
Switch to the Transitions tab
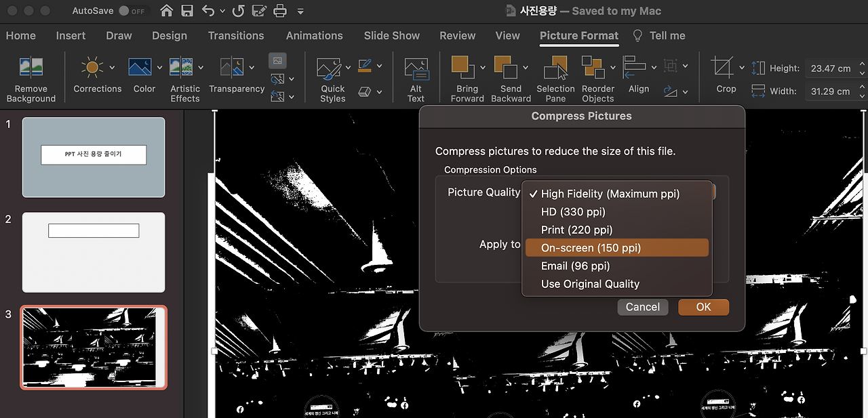click(x=236, y=35)
